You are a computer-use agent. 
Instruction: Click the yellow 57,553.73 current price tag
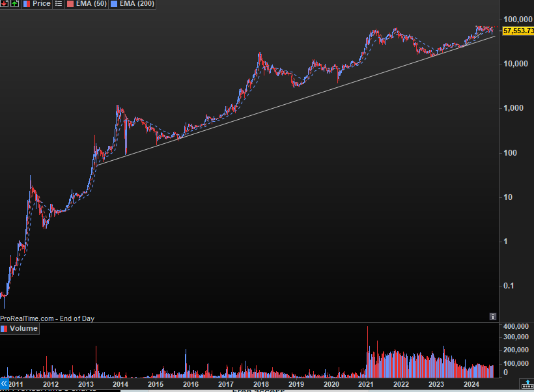click(518, 31)
